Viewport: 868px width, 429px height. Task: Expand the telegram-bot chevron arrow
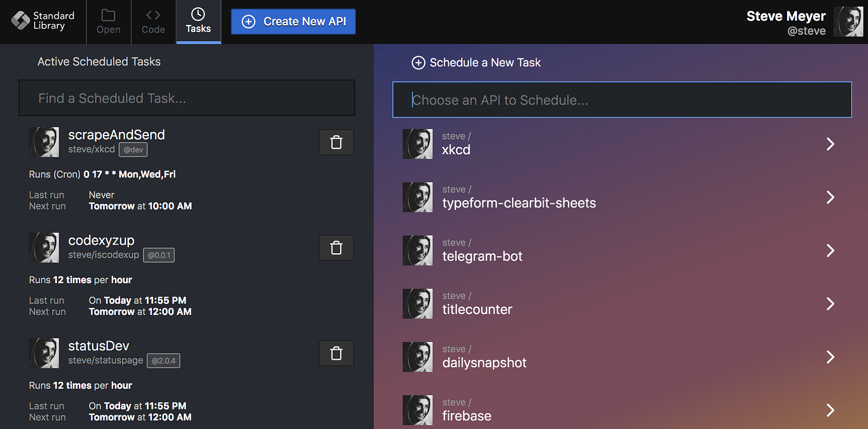tap(830, 250)
